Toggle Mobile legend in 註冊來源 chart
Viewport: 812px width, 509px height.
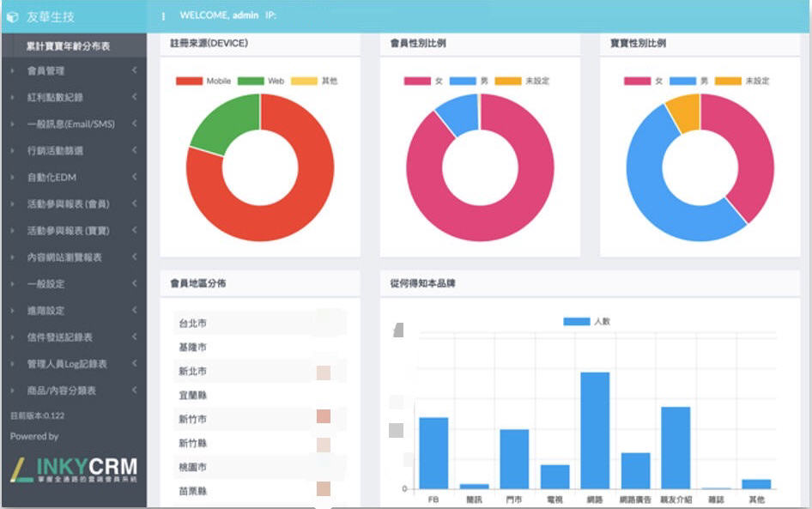[x=204, y=82]
